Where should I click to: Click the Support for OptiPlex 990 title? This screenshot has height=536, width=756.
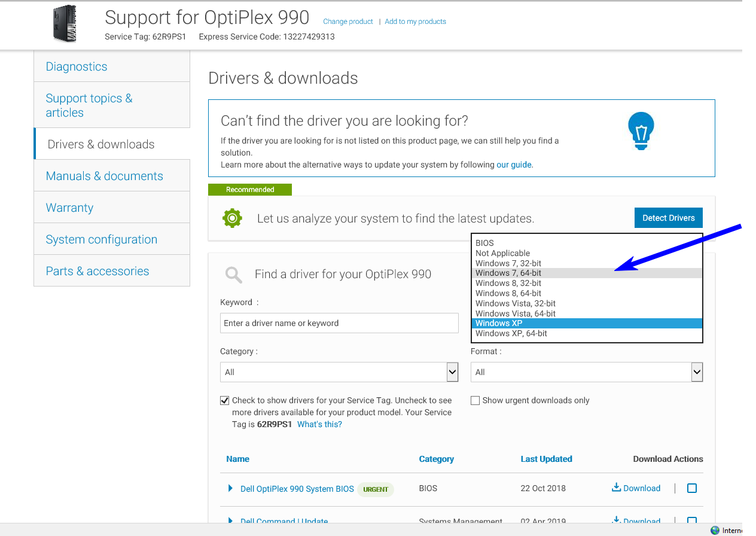(207, 17)
